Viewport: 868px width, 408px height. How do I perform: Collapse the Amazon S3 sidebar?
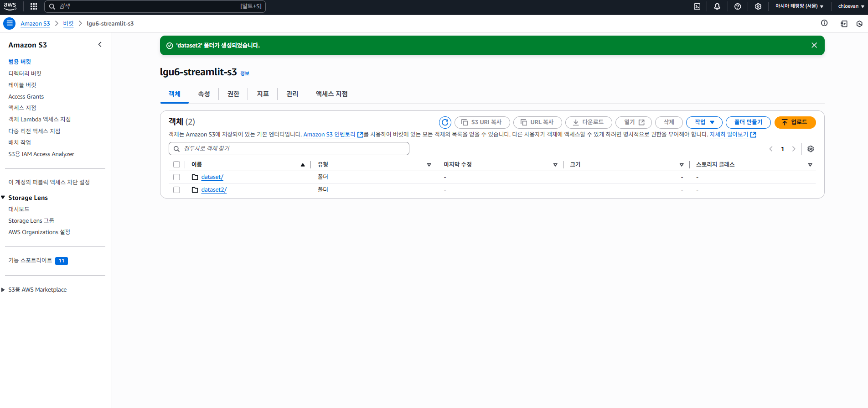click(x=100, y=44)
